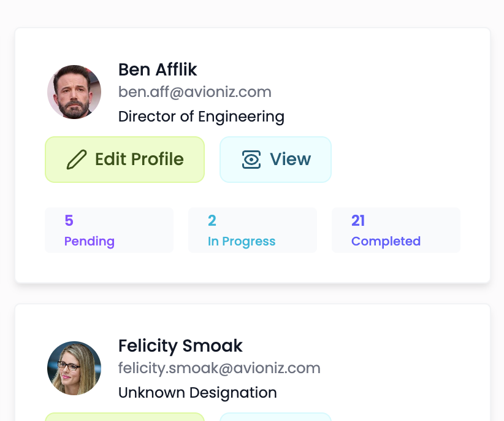
Task: Click the pending count number 5
Action: pos(69,221)
